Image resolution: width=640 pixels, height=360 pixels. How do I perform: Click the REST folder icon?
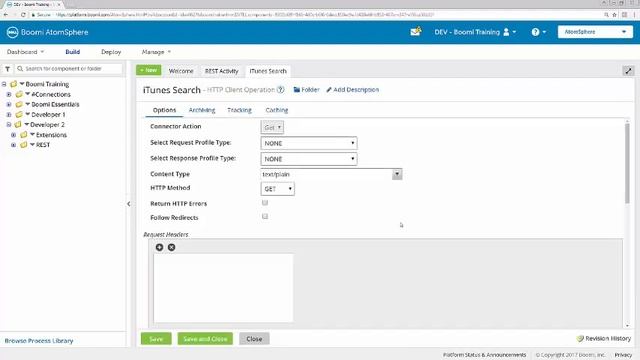pos(24,145)
